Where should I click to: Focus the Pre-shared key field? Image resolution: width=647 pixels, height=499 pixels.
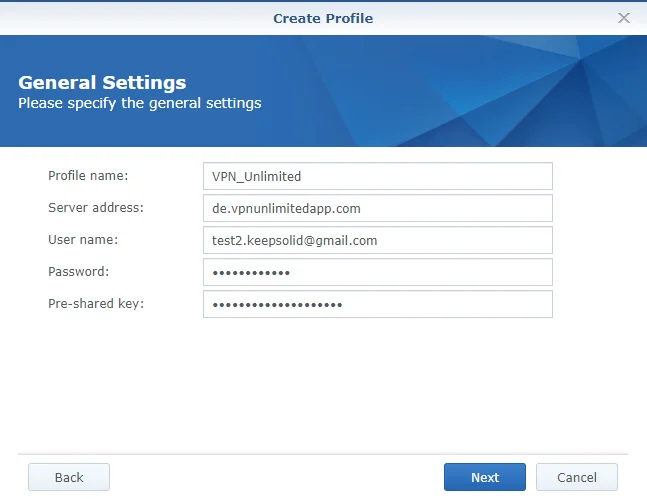[x=377, y=304]
